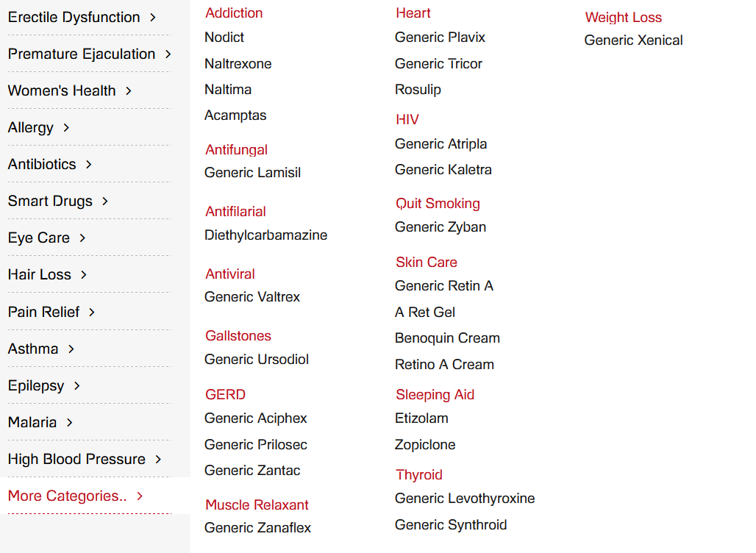
Task: Select the Malaria category
Action: click(32, 422)
